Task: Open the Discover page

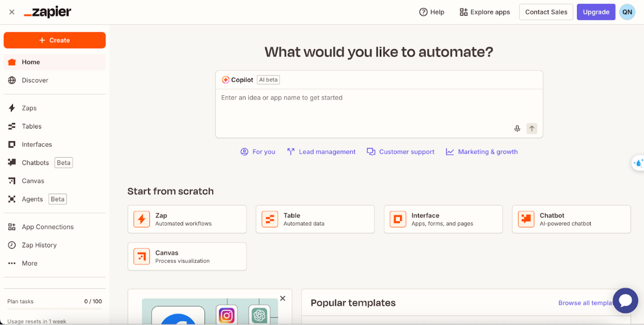Action: tap(34, 80)
